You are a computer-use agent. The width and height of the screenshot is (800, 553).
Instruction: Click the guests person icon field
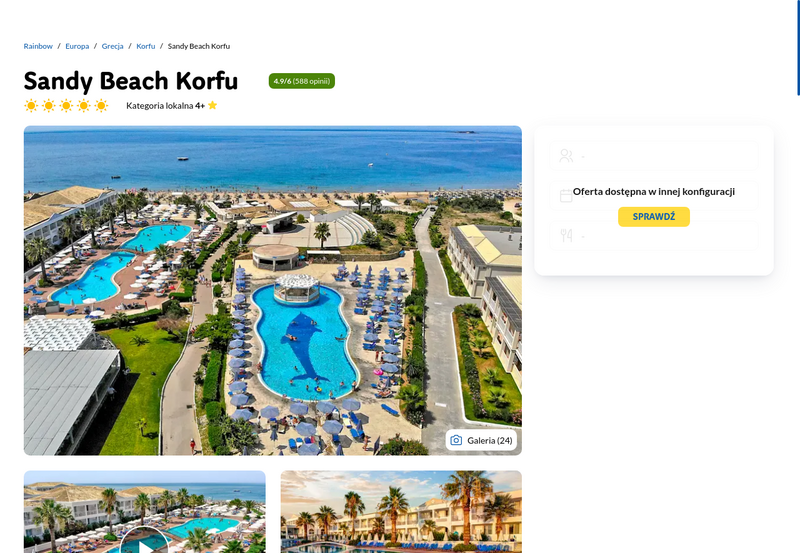tap(654, 156)
